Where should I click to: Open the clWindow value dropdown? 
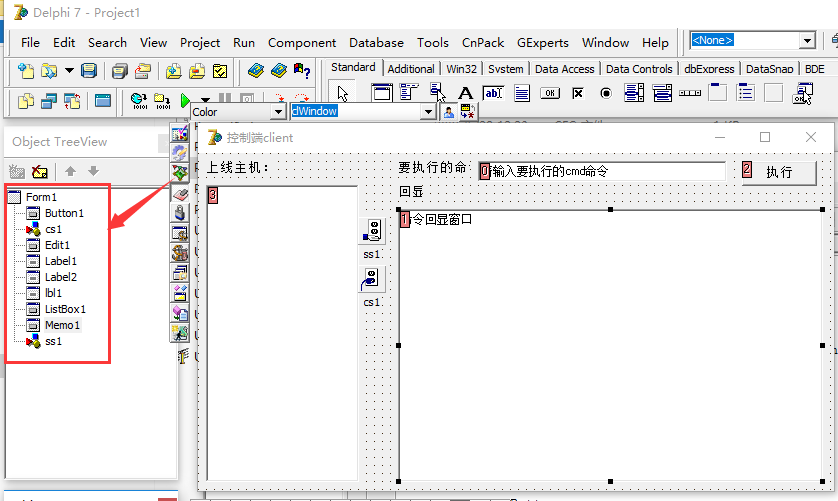[x=428, y=112]
